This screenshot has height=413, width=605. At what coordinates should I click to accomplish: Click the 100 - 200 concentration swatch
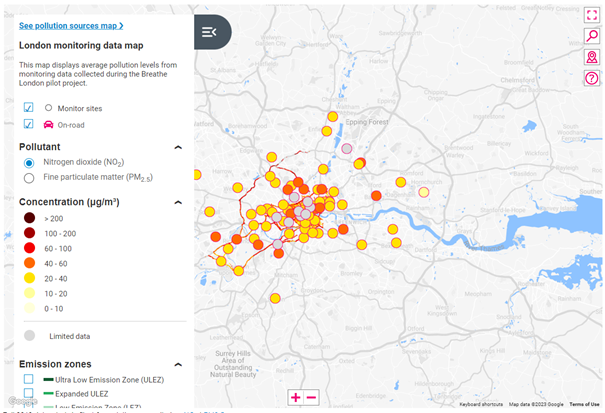point(29,233)
